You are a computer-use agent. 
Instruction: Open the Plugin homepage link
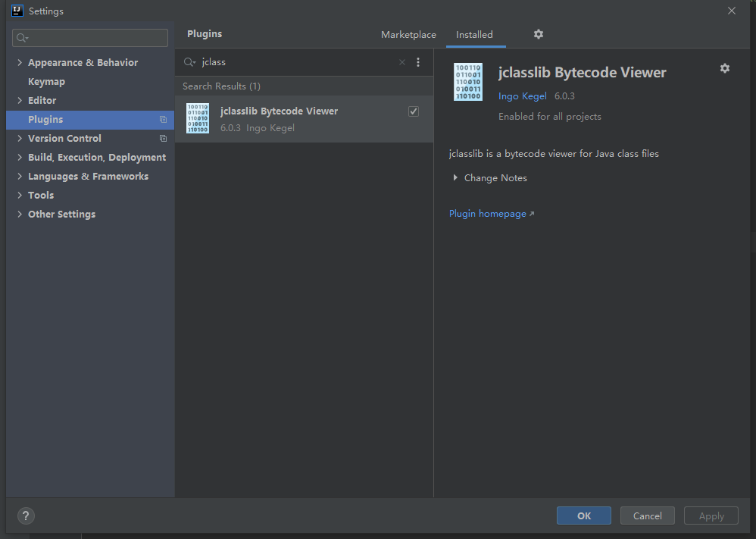pos(492,213)
